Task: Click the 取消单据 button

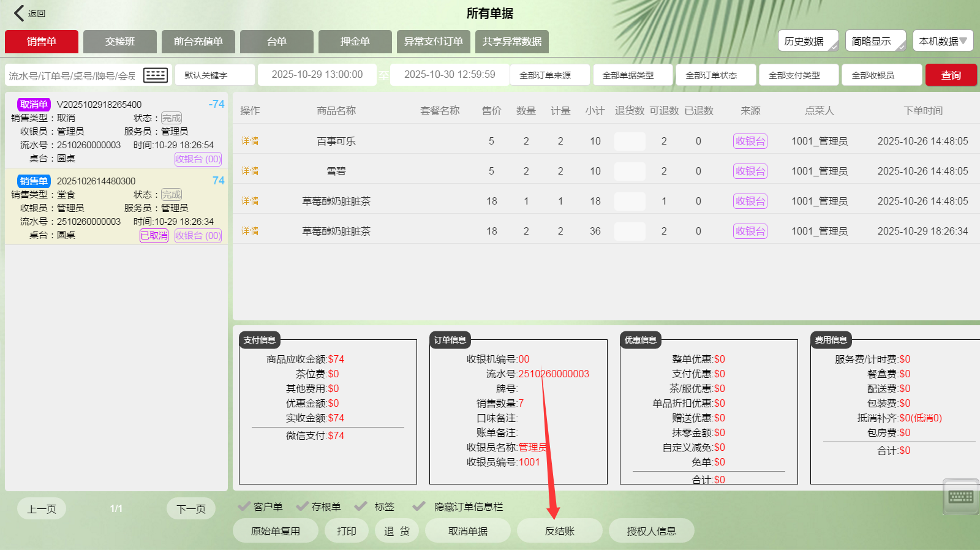Action: (x=468, y=531)
